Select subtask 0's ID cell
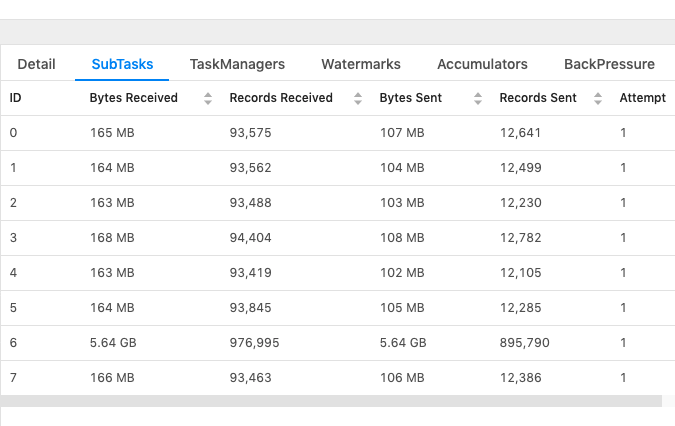Image resolution: width=675 pixels, height=426 pixels. click(x=13, y=133)
